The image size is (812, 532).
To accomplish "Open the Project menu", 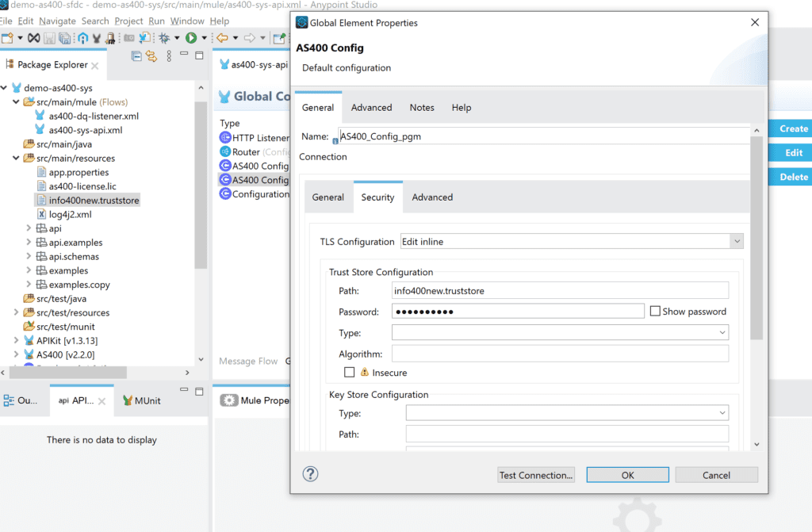I will coord(128,21).
